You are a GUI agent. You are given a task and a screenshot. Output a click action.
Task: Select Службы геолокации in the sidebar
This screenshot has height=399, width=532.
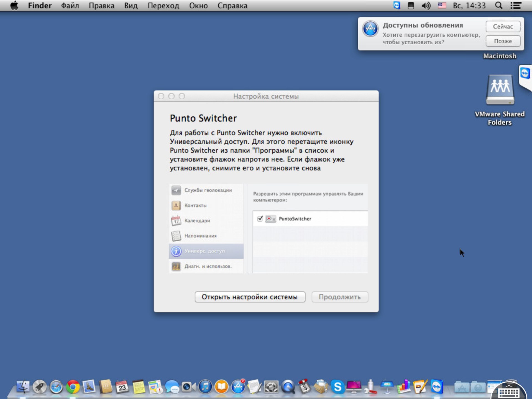[206, 190]
